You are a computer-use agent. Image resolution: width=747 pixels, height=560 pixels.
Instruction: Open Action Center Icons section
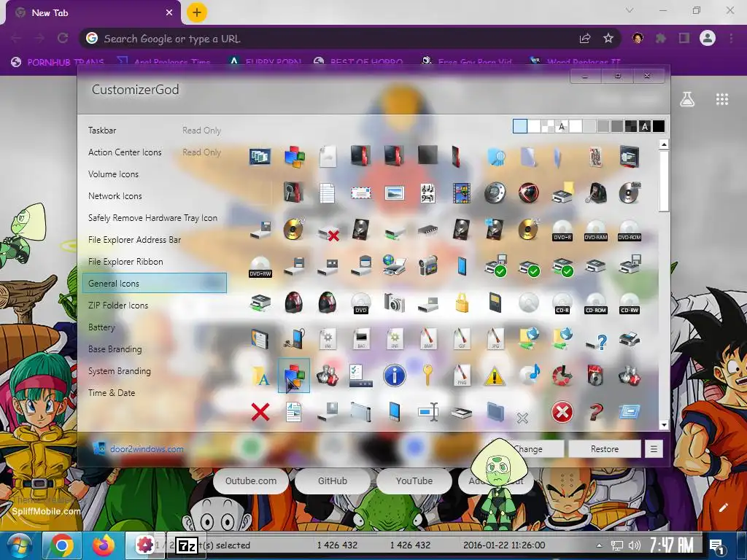(125, 152)
